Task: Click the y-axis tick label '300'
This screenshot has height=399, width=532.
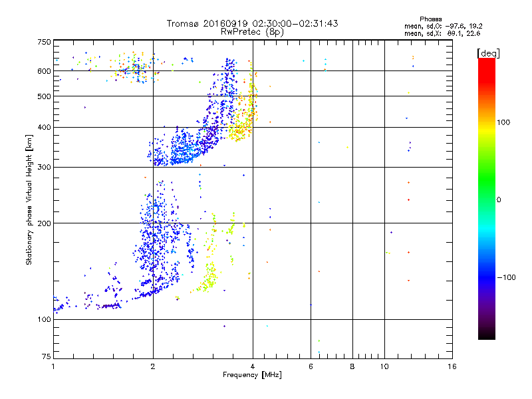Action: pyautogui.click(x=44, y=168)
